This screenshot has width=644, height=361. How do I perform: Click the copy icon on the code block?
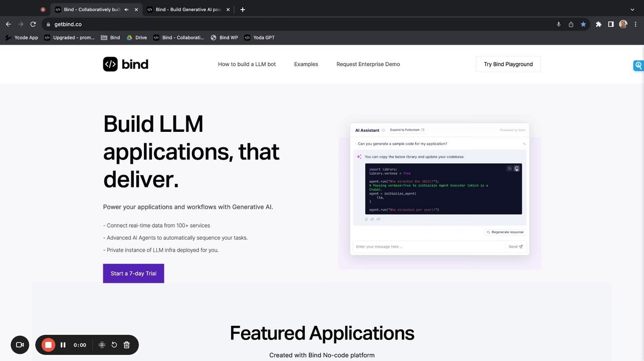517,169
